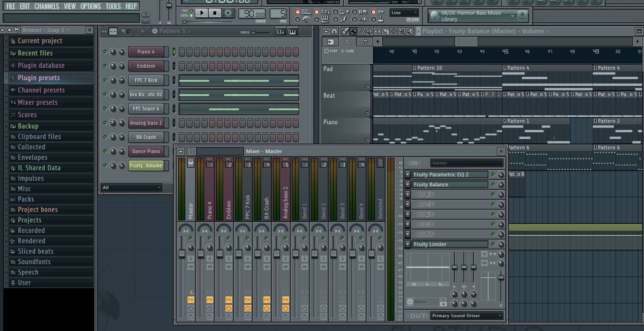Viewport: 644px width, 331px height.
Task: Select the Draw pencil tool in Playlist toolbar
Action: pyautogui.click(x=345, y=31)
